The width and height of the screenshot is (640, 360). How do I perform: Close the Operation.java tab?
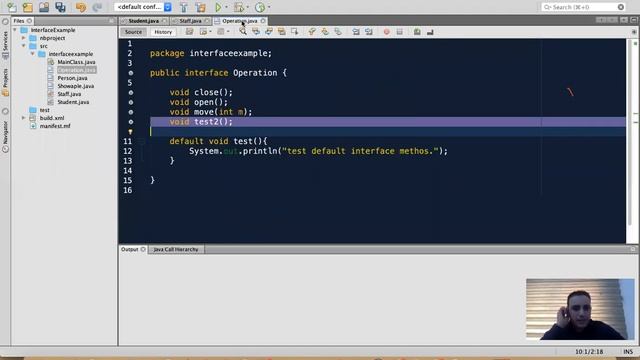pos(263,20)
